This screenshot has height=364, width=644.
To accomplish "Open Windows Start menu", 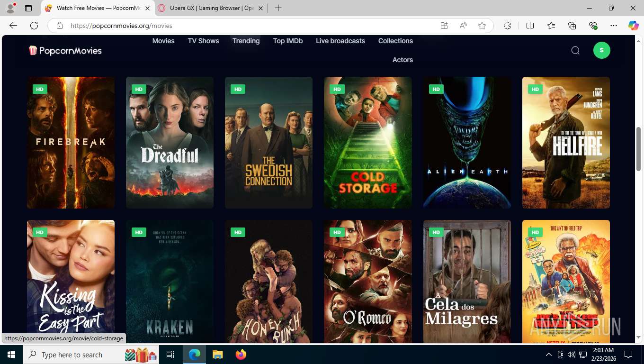I will tap(11, 355).
